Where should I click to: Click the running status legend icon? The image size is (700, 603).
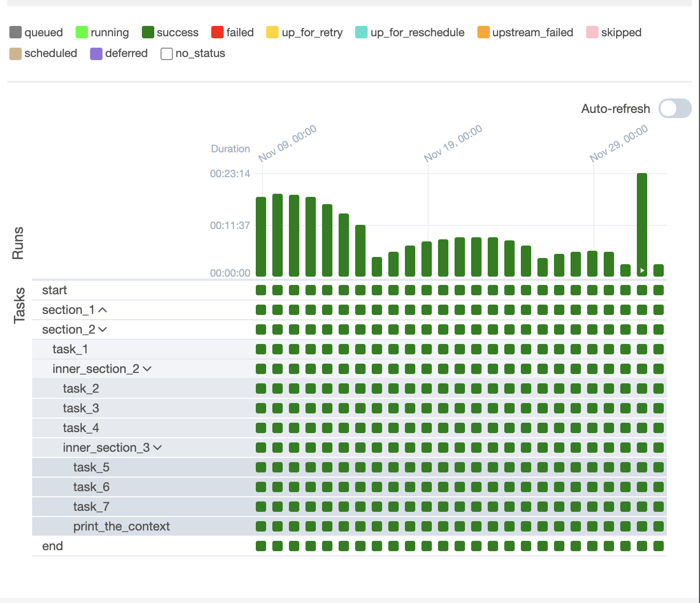click(x=81, y=32)
